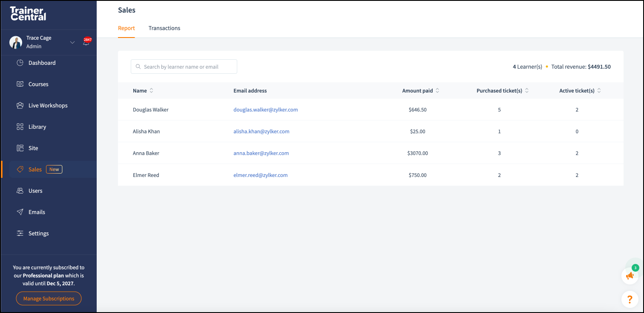Open elmer.reed@zylker.com email link

[261, 175]
